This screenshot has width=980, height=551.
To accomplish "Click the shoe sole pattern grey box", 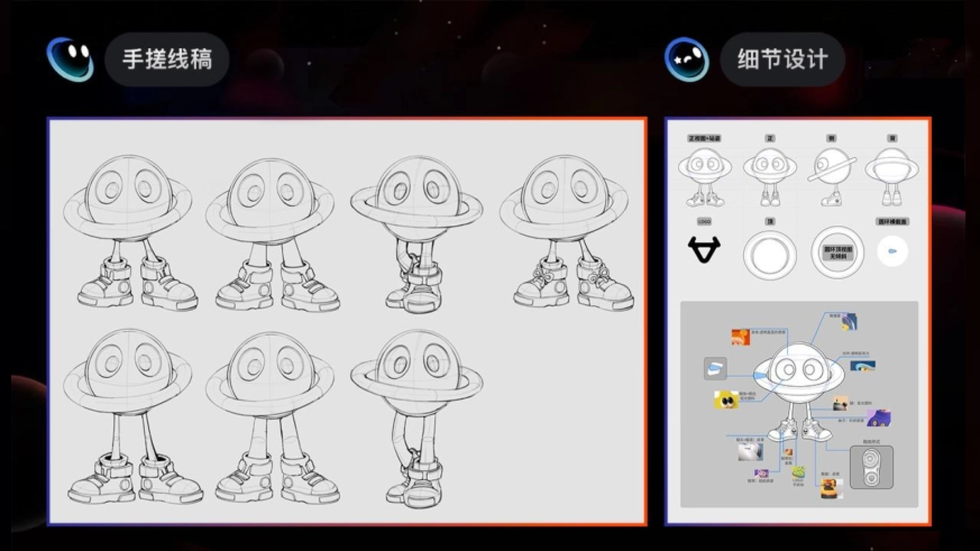I will pyautogui.click(x=871, y=468).
